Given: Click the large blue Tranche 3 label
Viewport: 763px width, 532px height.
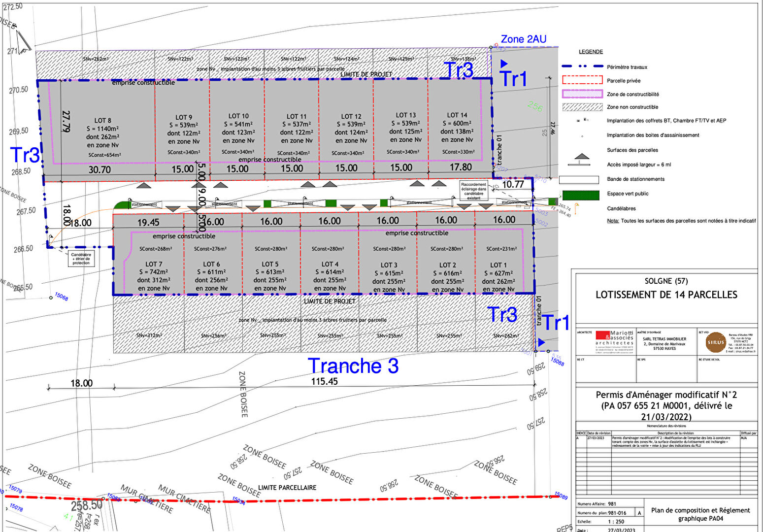Looking at the screenshot, I should point(353,366).
